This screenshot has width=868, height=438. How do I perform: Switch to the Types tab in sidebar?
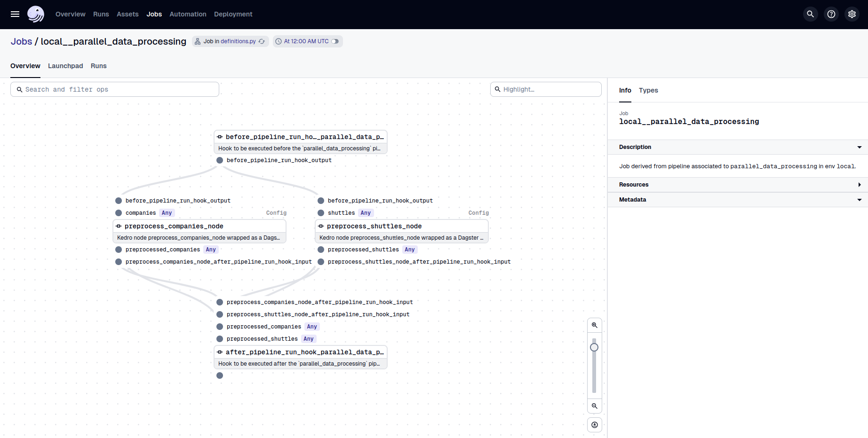click(648, 90)
